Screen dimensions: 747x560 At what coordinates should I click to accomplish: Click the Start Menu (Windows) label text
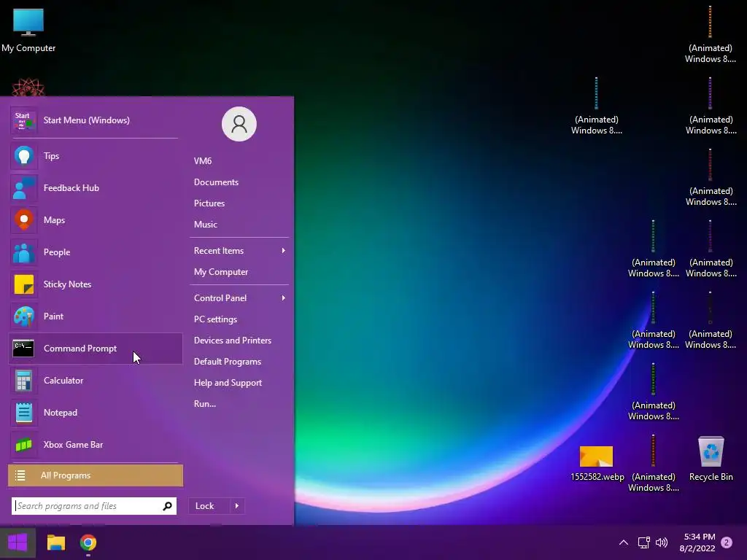(86, 120)
